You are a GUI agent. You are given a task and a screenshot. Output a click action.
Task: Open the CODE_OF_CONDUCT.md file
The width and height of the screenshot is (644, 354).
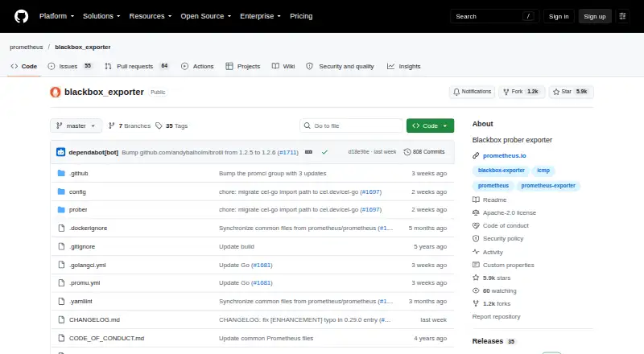pyautogui.click(x=106, y=338)
